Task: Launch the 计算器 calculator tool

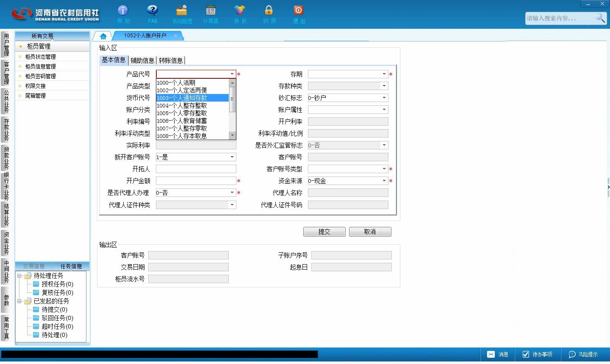Action: pyautogui.click(x=211, y=14)
